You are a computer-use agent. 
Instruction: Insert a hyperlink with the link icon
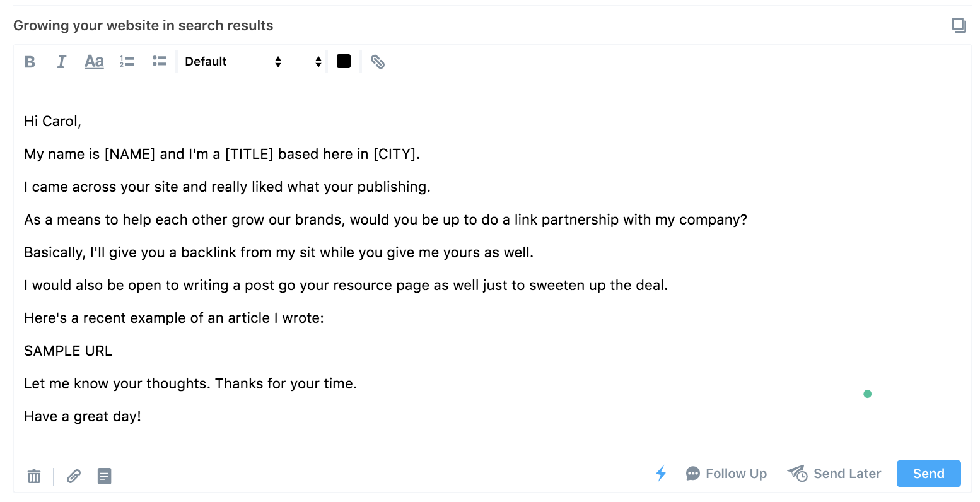point(378,62)
